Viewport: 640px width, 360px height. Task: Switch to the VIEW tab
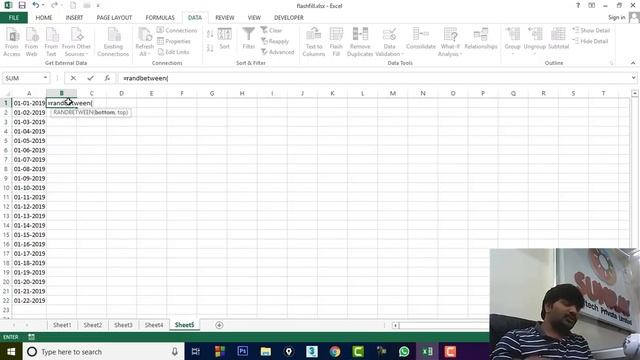point(254,18)
